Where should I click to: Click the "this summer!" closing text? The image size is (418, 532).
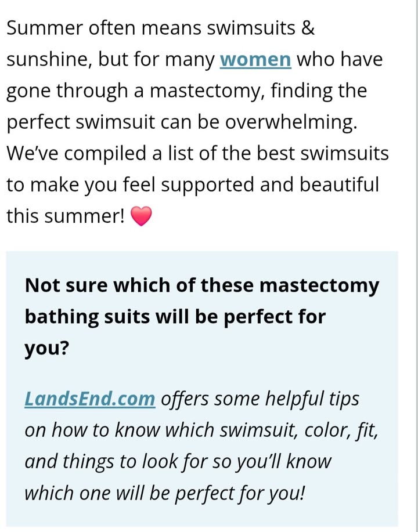(x=66, y=216)
